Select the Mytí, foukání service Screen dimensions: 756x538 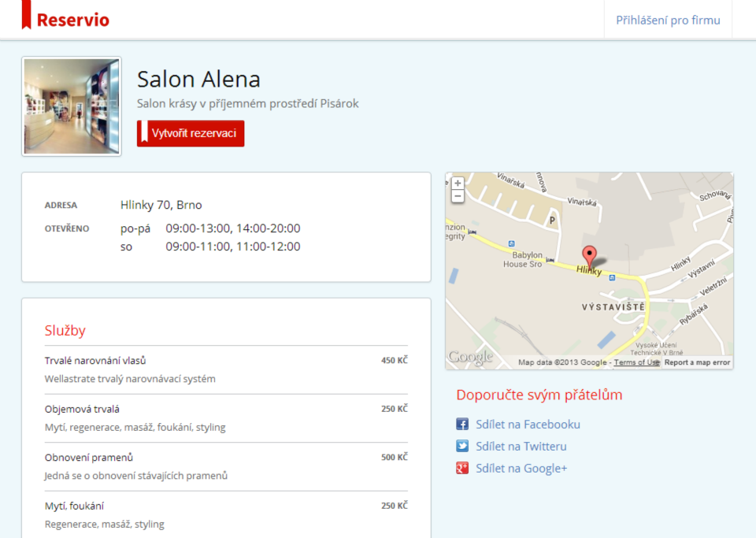pos(75,506)
